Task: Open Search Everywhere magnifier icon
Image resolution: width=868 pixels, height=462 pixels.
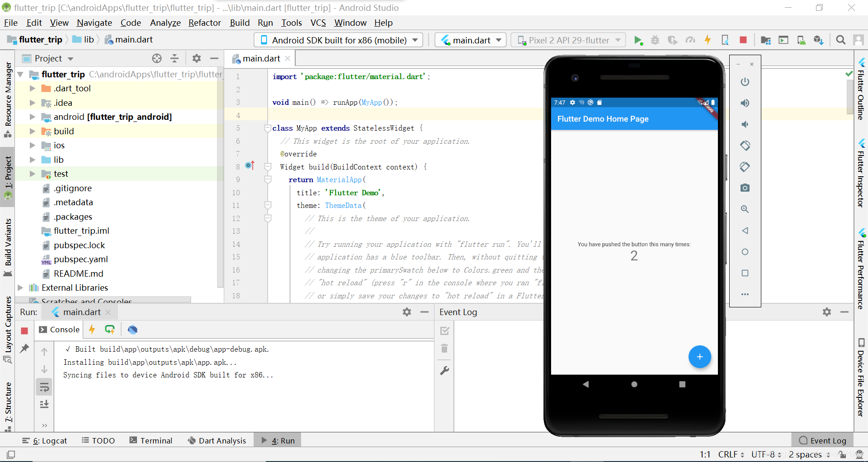Action: [840, 40]
